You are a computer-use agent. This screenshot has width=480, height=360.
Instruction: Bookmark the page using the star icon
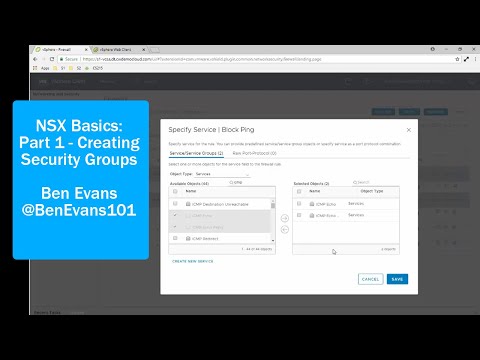(x=457, y=59)
